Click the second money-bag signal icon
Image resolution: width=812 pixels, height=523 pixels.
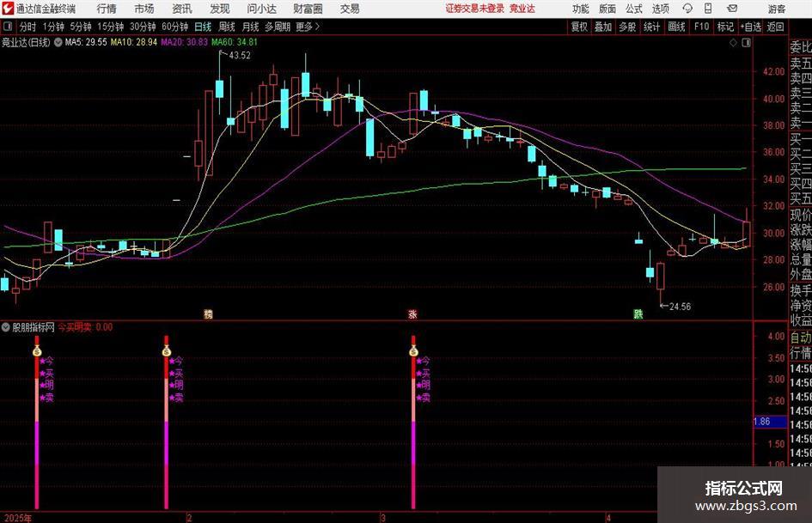[x=166, y=351]
